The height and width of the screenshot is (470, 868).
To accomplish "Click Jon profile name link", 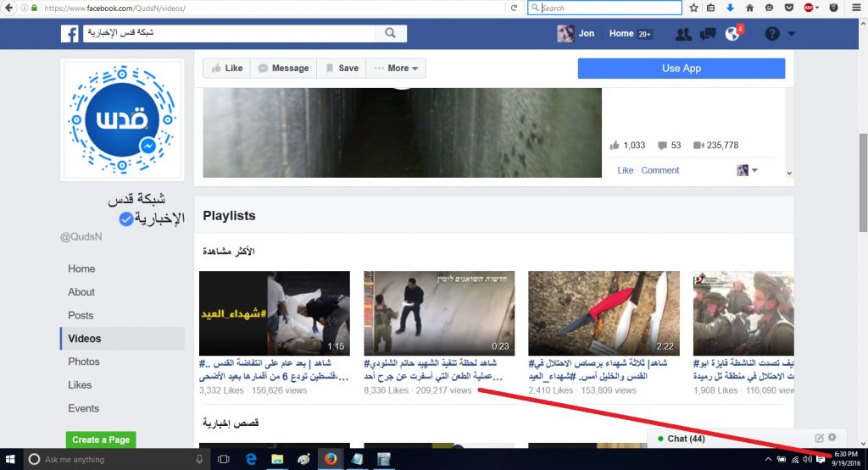I will [x=587, y=34].
